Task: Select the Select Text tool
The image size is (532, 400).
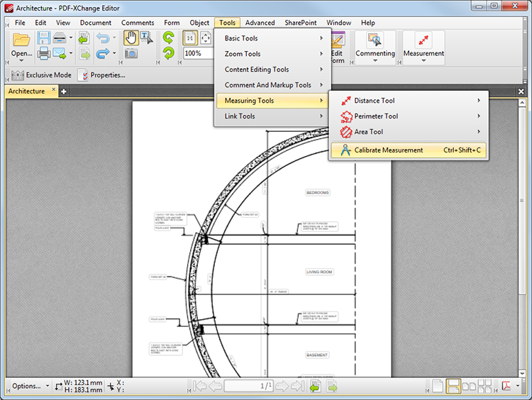Action: (x=146, y=38)
